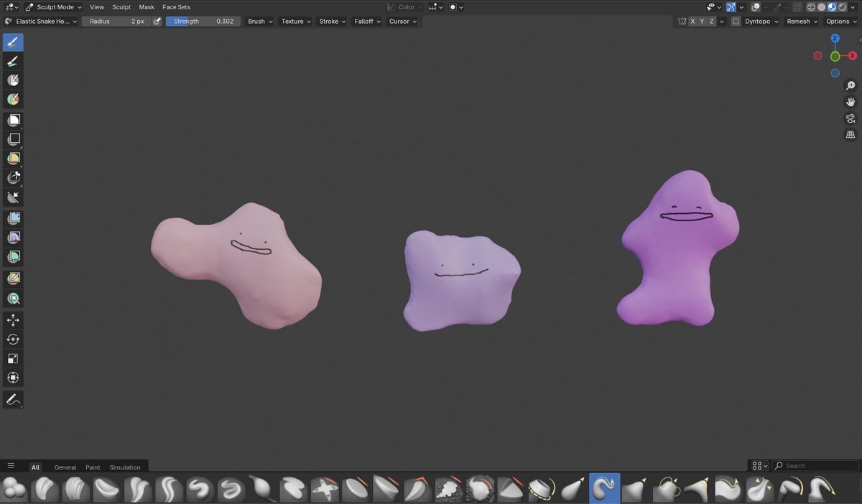This screenshot has width=862, height=504.
Task: Toggle viewport overlays
Action: tap(756, 7)
